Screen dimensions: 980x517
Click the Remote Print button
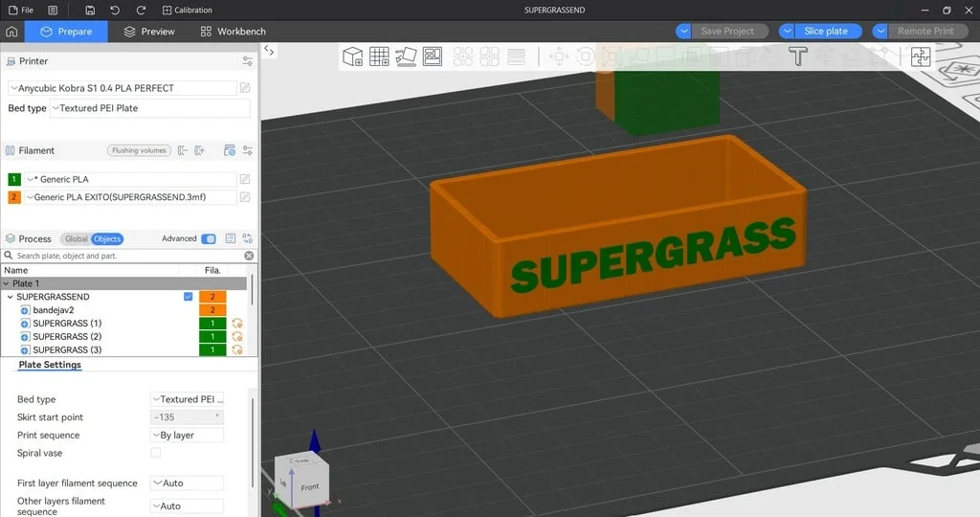click(x=927, y=32)
